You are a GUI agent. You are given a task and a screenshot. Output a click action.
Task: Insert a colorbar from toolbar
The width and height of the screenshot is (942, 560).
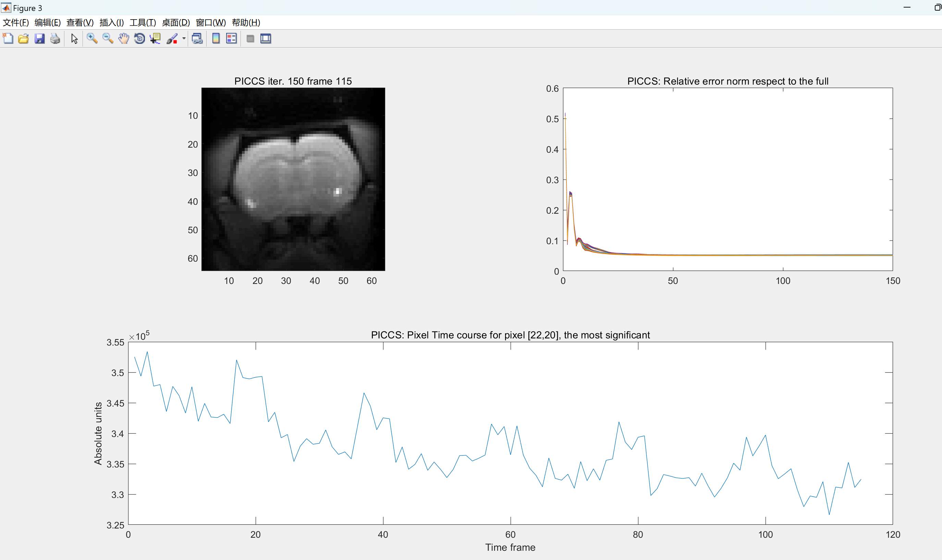pyautogui.click(x=216, y=38)
